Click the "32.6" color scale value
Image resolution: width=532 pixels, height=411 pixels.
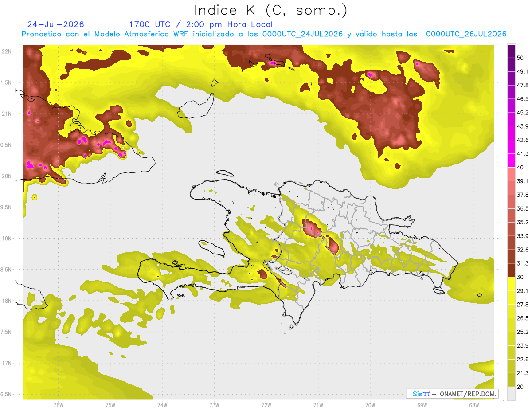pyautogui.click(x=522, y=250)
